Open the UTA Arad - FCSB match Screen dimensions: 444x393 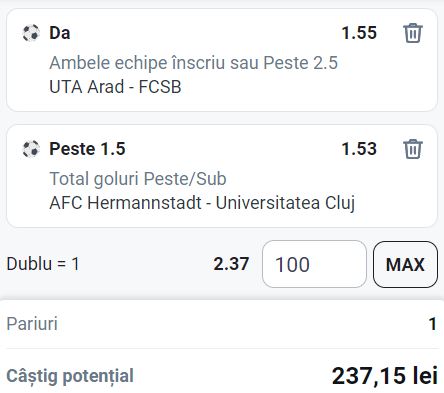point(115,87)
